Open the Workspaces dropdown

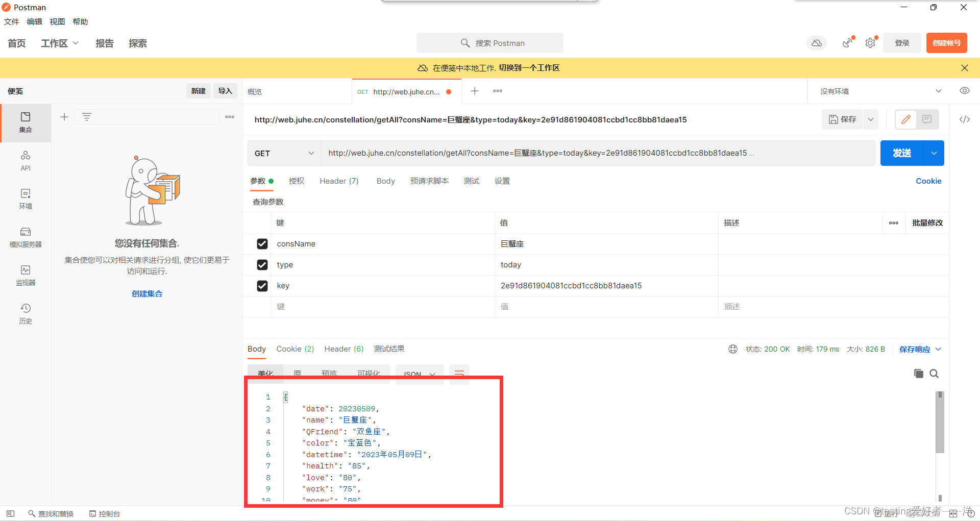pos(60,43)
